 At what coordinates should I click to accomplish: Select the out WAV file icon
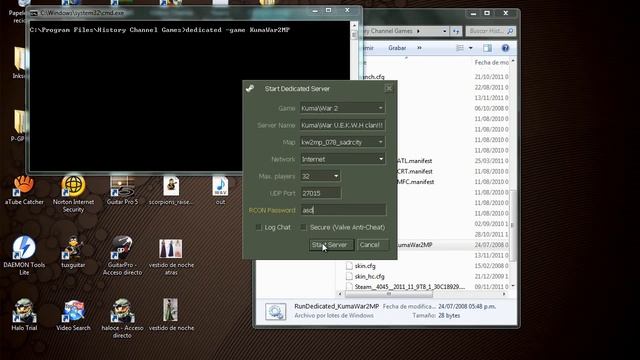point(220,186)
